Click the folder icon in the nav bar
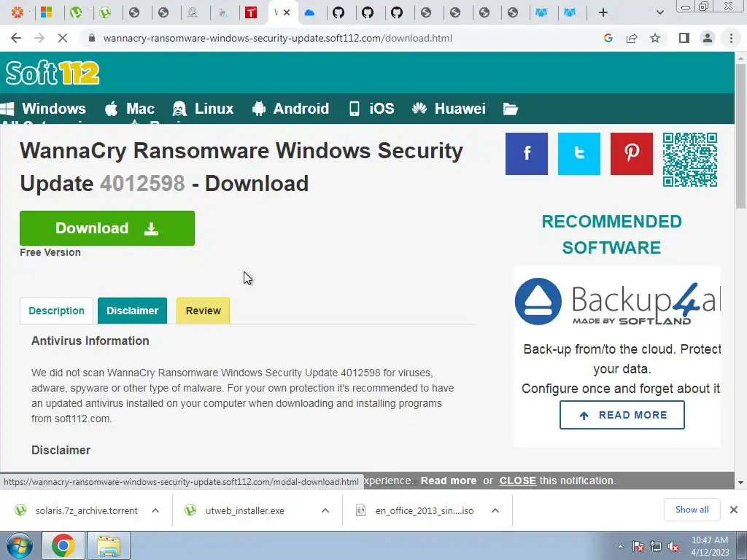 (510, 109)
